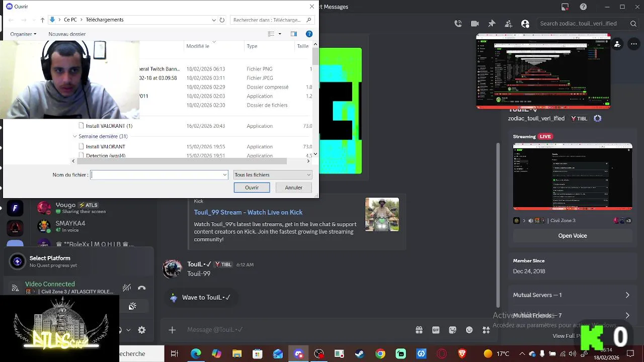
Task: Click the file list vertical scrollbar
Action: pyautogui.click(x=315, y=56)
